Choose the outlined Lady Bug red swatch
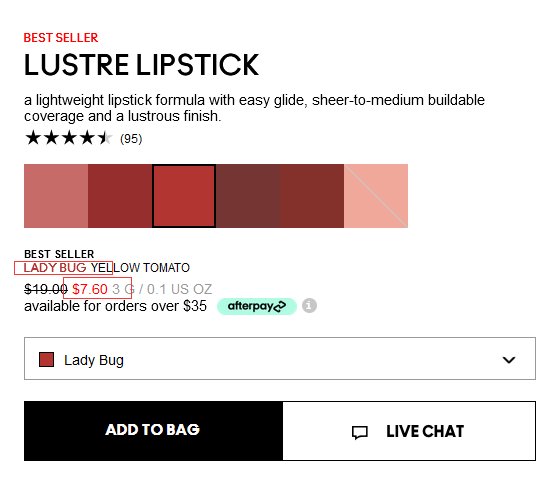 click(x=184, y=196)
